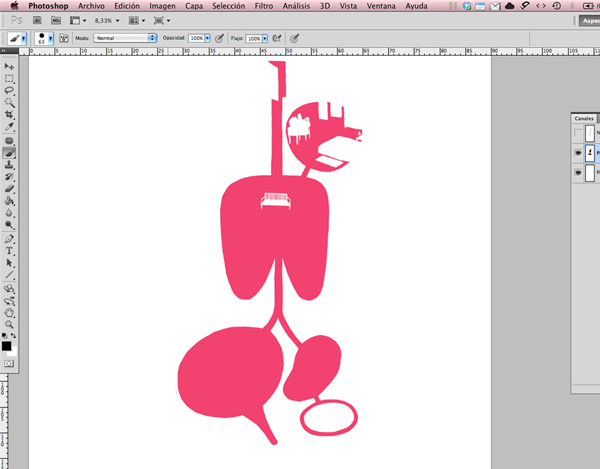Select the Crop tool
Viewport: 600px width, 469px height.
pyautogui.click(x=10, y=115)
